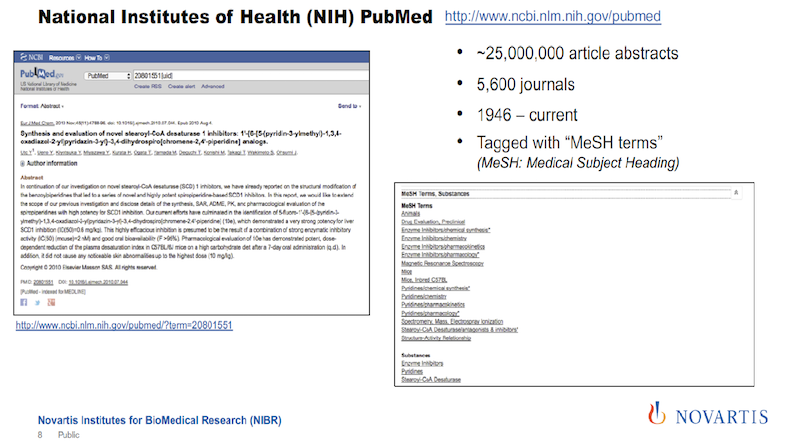Click the '5,600 journals' bullet
800x448 pixels.
[x=526, y=84]
